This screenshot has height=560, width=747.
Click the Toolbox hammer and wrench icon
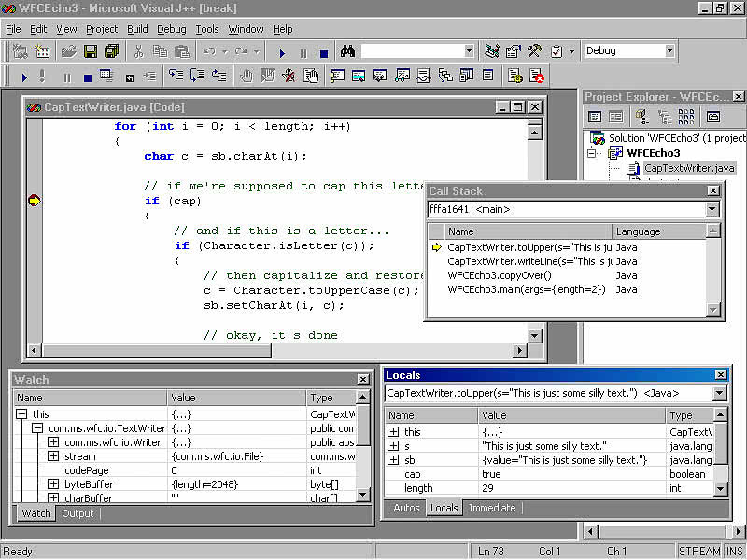click(534, 51)
